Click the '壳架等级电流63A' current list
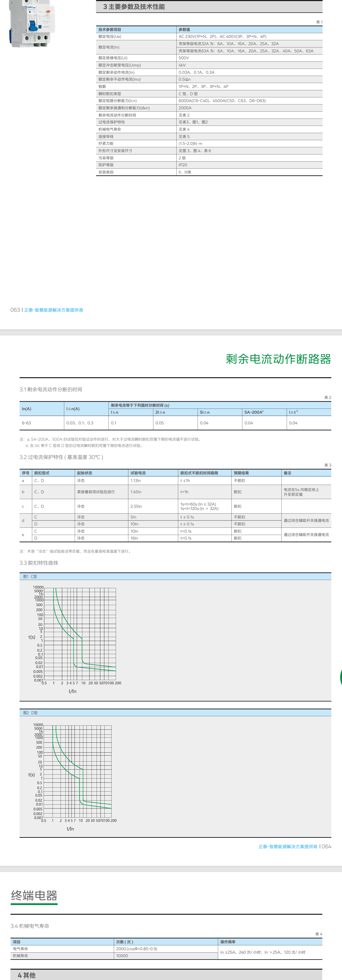 [x=246, y=51]
